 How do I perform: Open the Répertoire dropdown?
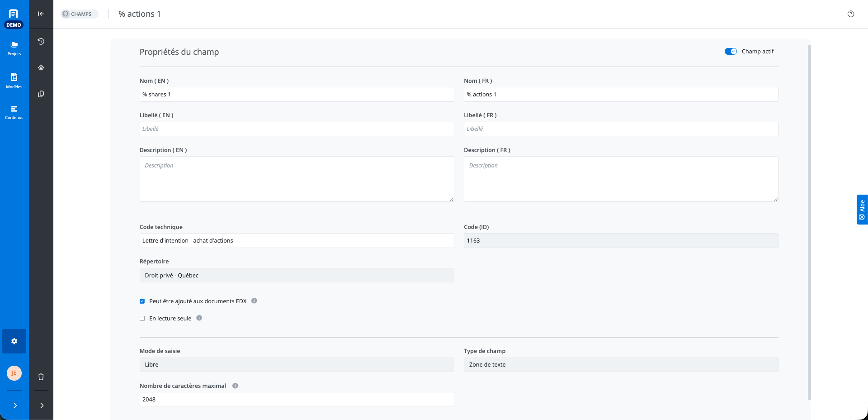coord(297,275)
